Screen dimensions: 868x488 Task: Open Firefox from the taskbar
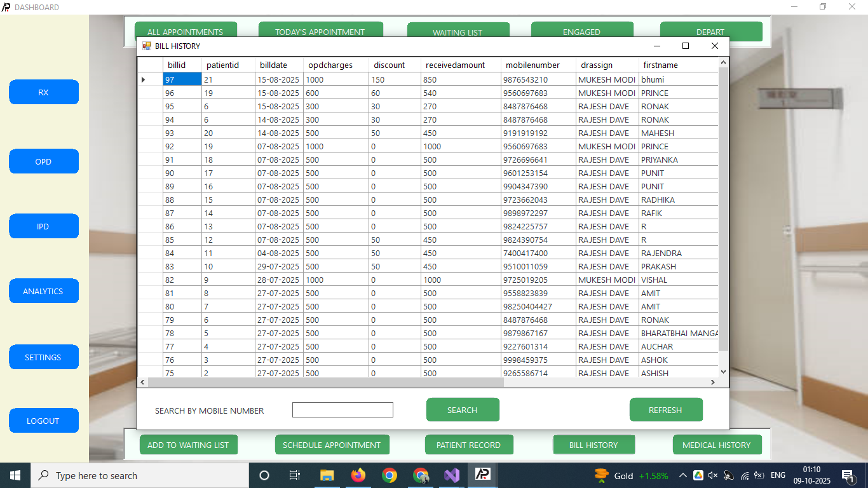coord(358,475)
